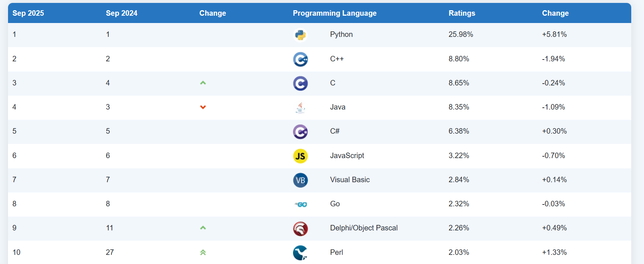Click the red down arrow in Java row
The height and width of the screenshot is (264, 644).
[203, 107]
